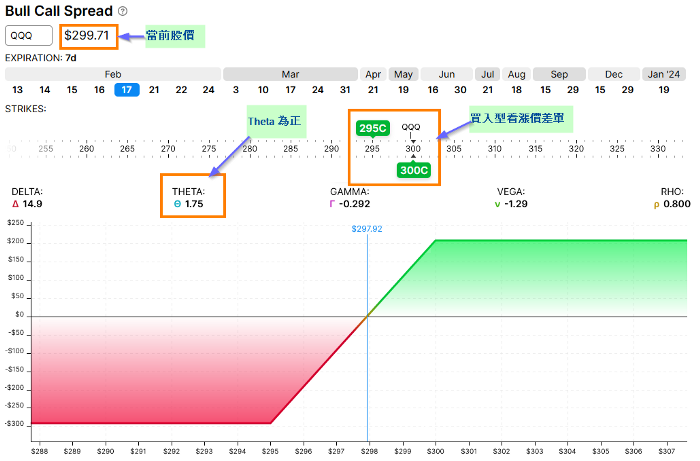The height and width of the screenshot is (461, 700).
Task: Choose expiration date 22 under Feb
Action: point(181,90)
